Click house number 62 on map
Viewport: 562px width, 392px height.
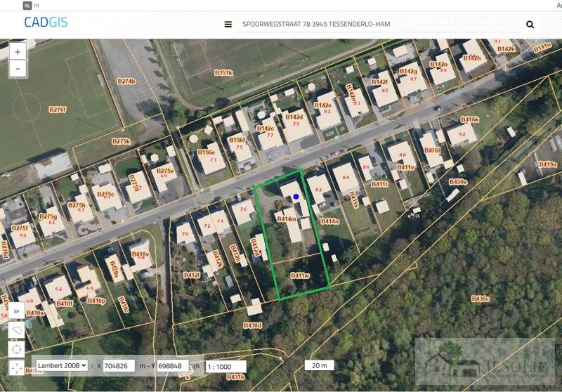58,289
